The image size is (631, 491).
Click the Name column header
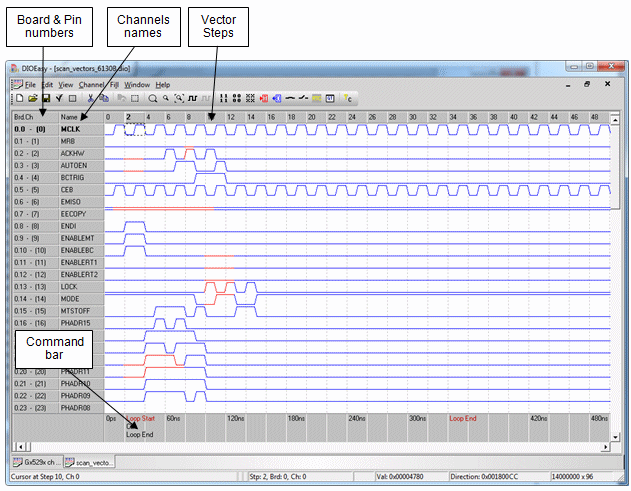(x=81, y=117)
